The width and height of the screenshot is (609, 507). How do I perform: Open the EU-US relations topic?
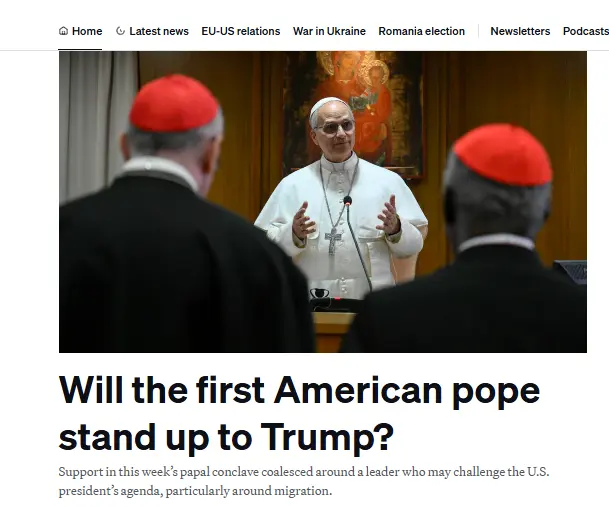pos(240,31)
